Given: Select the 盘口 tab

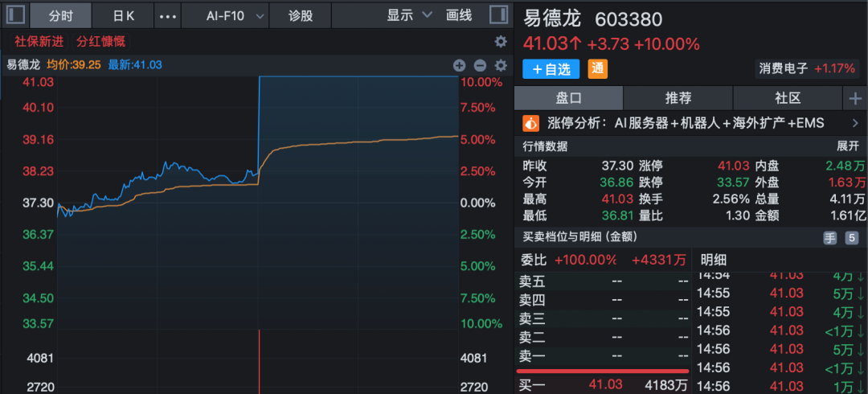Looking at the screenshot, I should click(x=568, y=99).
